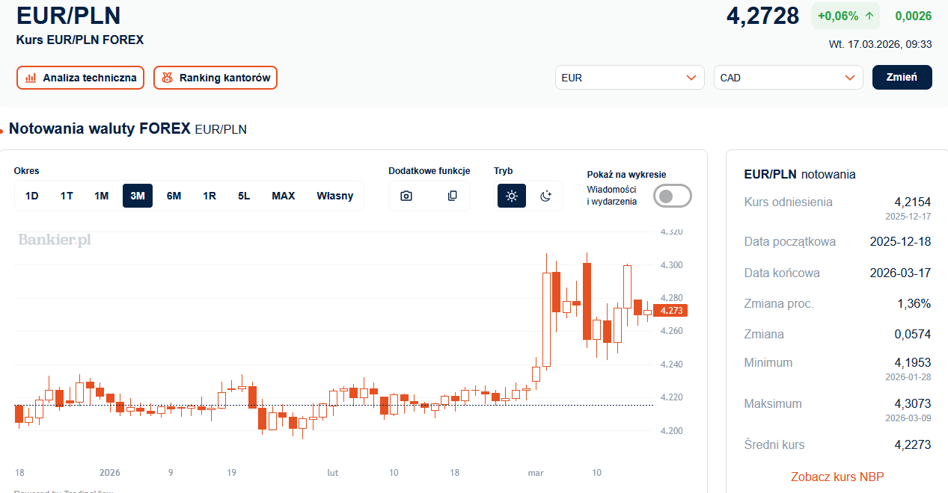The image size is (948, 493).
Task: Click the 'lut' month label on time axis
Action: coord(333,472)
